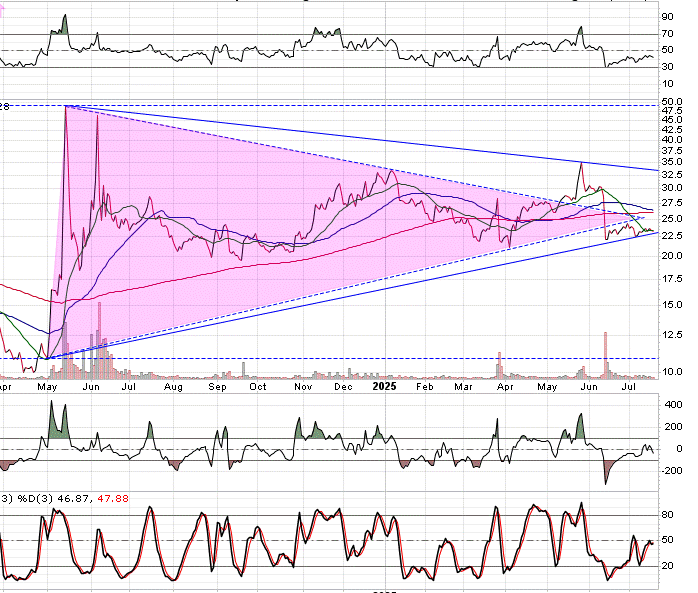The width and height of the screenshot is (698, 593).
Task: Click the 12.5 price axis label
Action: [x=672, y=335]
